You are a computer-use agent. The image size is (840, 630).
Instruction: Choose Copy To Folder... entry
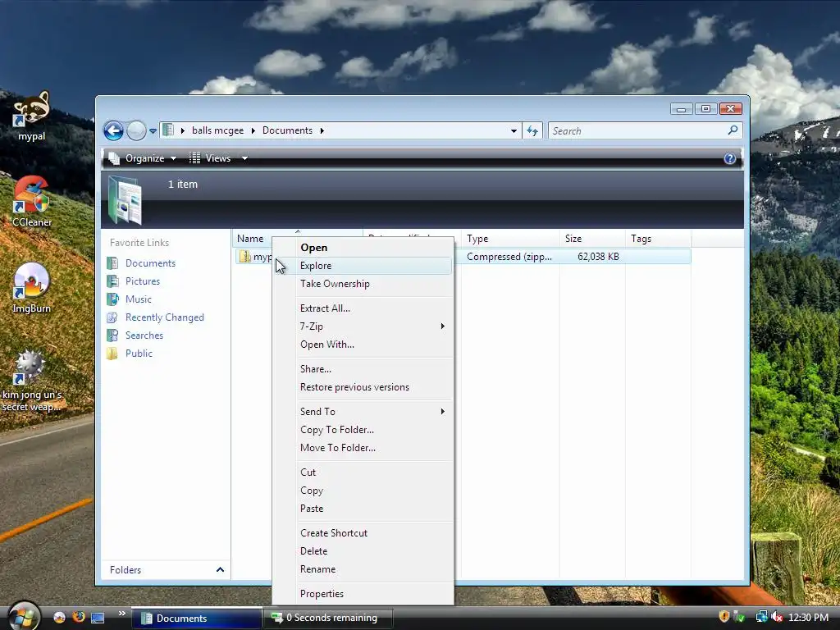point(363,430)
